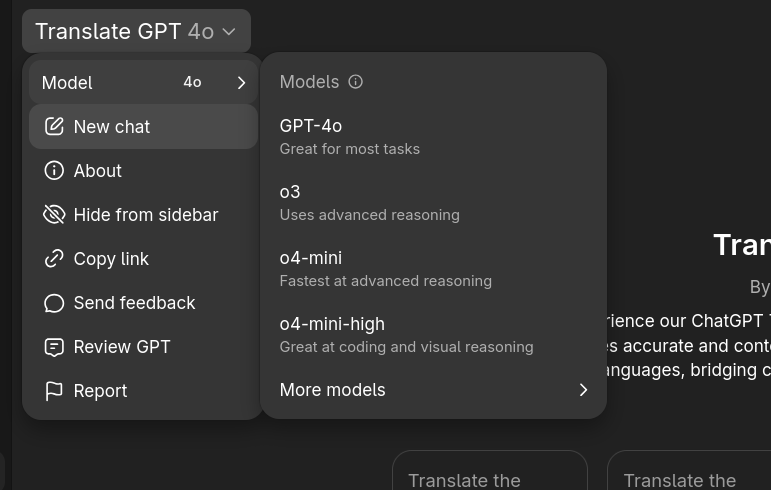Click the Report menu entry label
The height and width of the screenshot is (490, 771).
tap(100, 391)
